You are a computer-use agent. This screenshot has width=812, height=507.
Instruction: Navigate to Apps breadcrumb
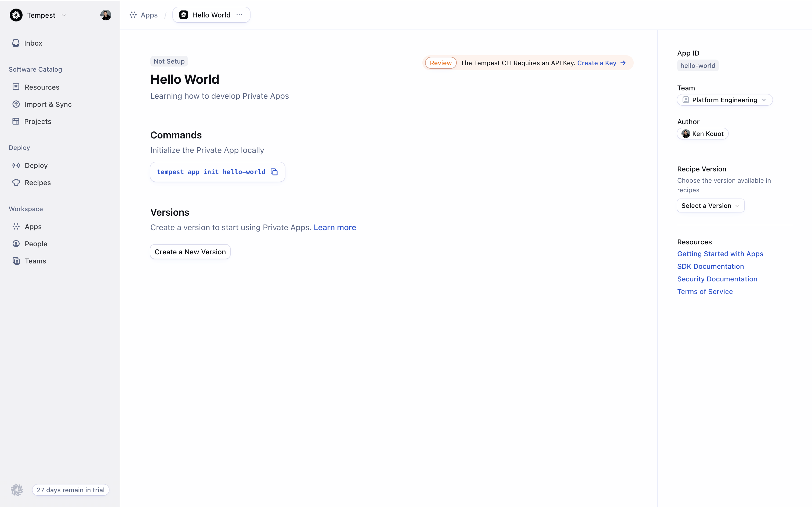(x=149, y=15)
